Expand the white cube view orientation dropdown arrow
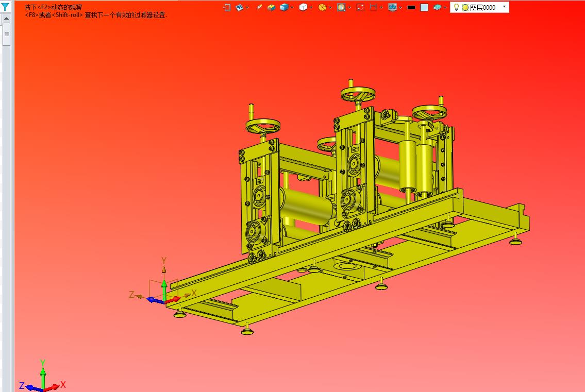 click(x=311, y=7)
